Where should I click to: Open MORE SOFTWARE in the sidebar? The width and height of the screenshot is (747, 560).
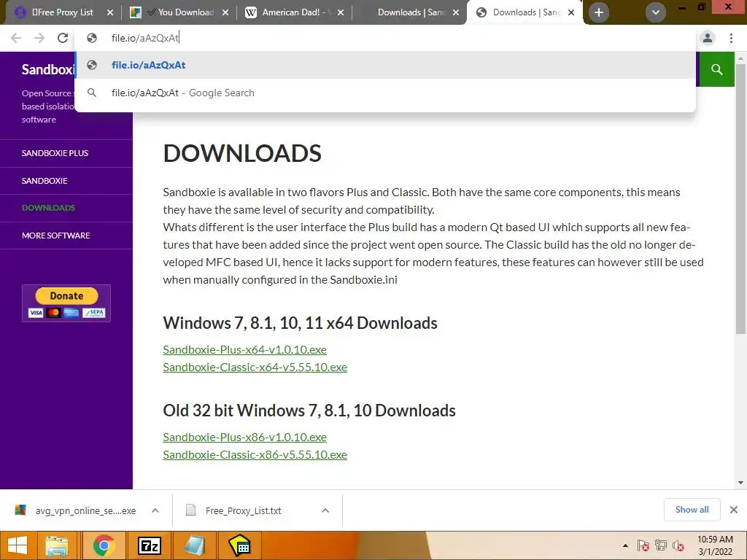55,236
